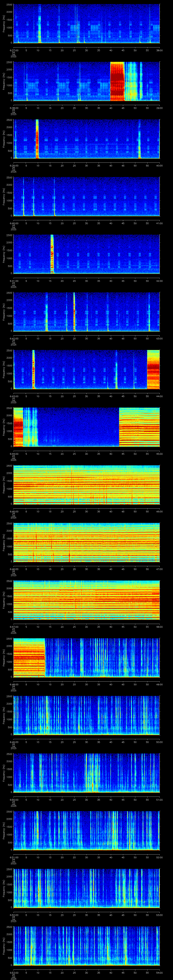Click the 6:46:00 start time label
The height and width of the screenshot is (980, 173).
(14, 569)
